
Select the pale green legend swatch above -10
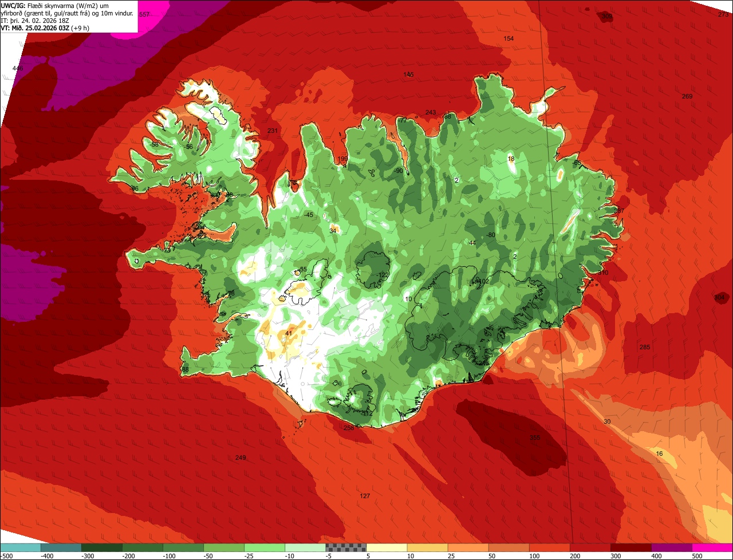tap(305, 547)
